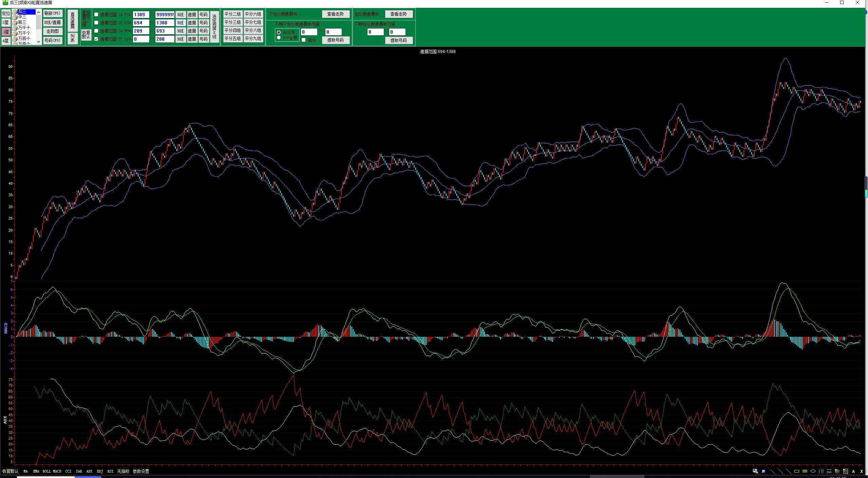Select the boxed fan lines tool
868x478 pixels.
click(845, 471)
